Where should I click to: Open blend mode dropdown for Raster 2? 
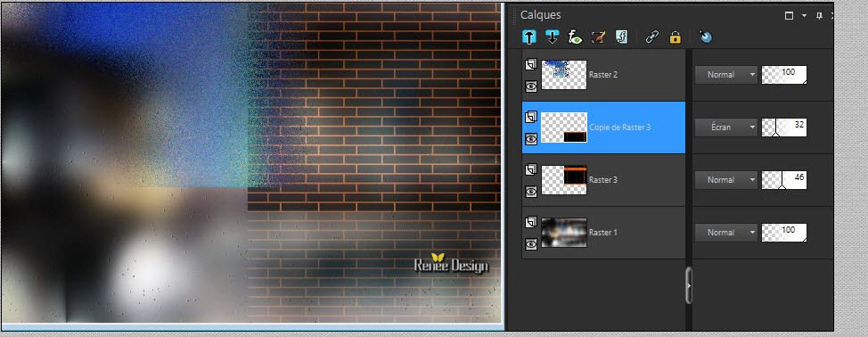[x=725, y=75]
